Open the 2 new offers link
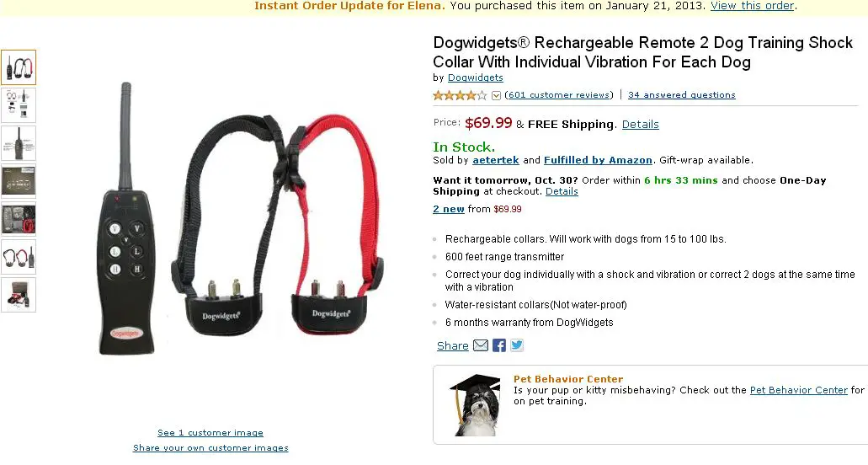 [449, 209]
